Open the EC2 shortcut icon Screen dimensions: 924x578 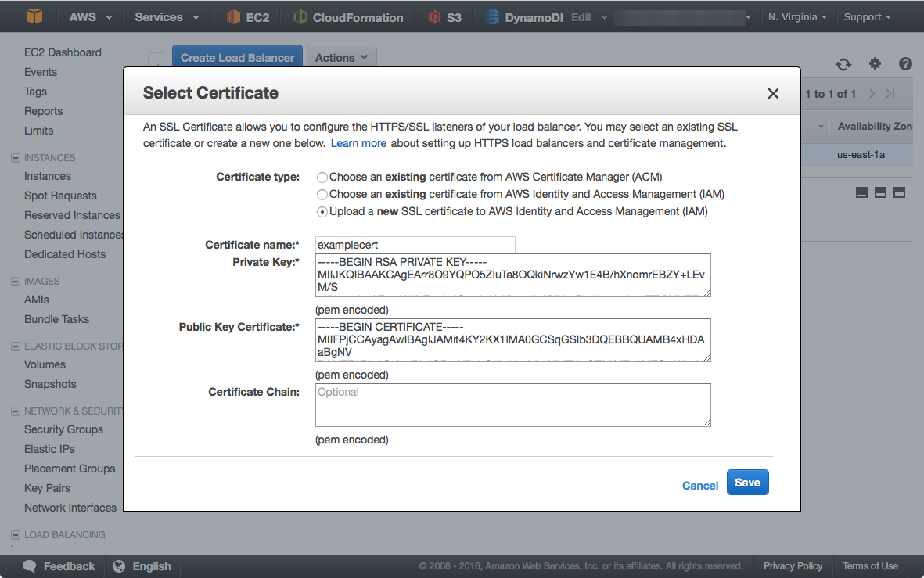(x=233, y=17)
